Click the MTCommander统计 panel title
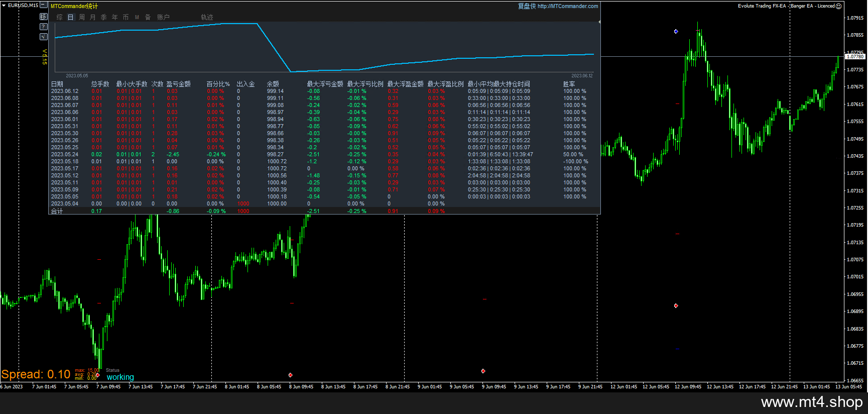 pyautogui.click(x=74, y=6)
